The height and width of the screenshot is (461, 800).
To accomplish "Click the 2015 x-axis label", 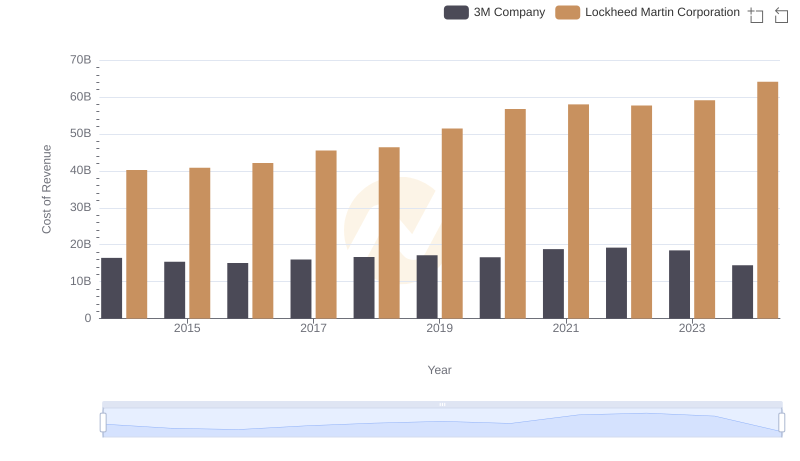I will [x=187, y=328].
